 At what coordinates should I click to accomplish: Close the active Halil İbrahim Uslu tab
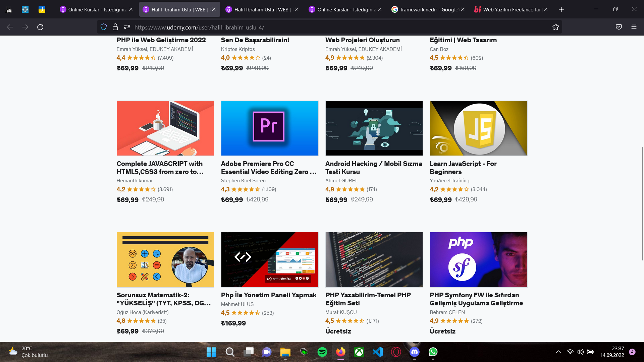pos(214,9)
